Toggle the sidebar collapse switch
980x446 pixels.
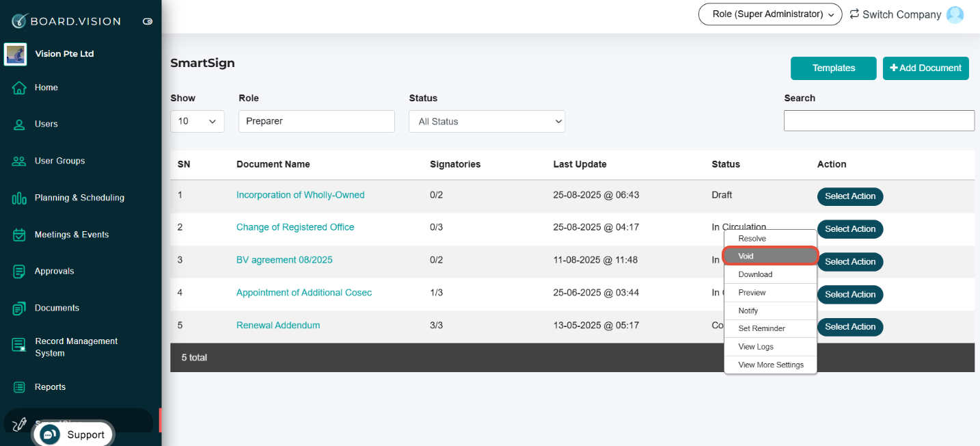(147, 22)
